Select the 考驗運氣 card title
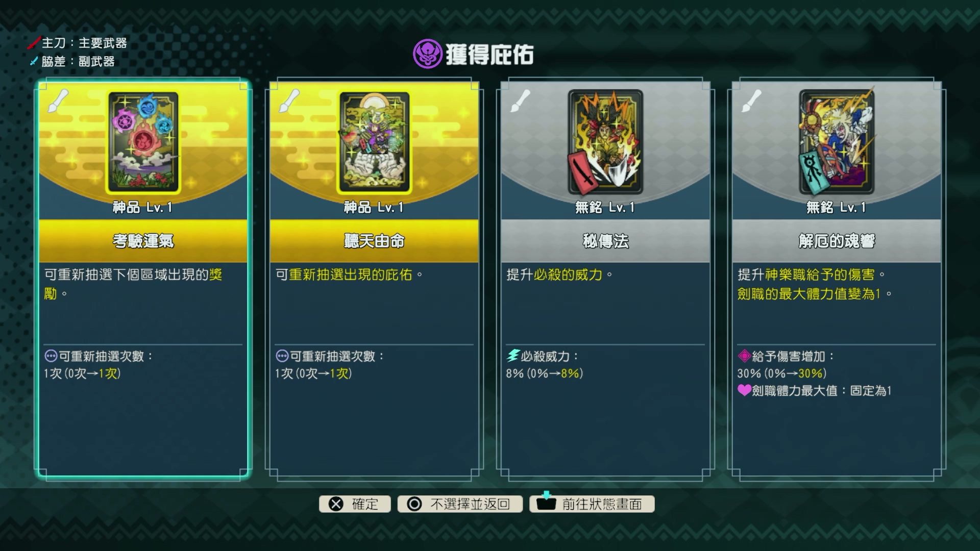 tap(143, 241)
